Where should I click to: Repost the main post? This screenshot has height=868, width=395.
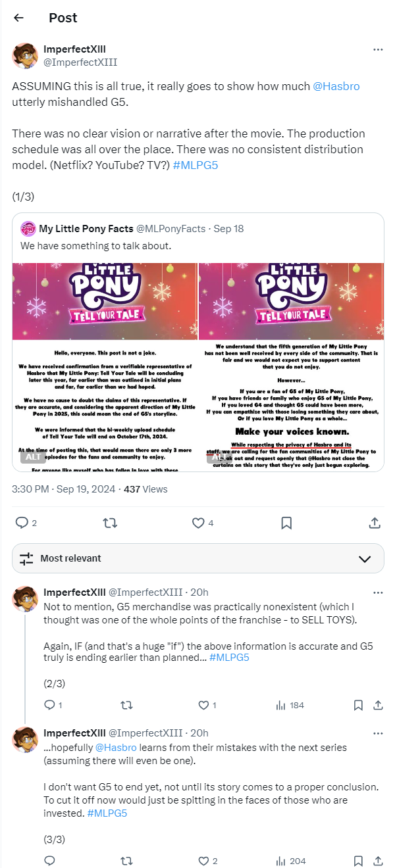pos(111,523)
